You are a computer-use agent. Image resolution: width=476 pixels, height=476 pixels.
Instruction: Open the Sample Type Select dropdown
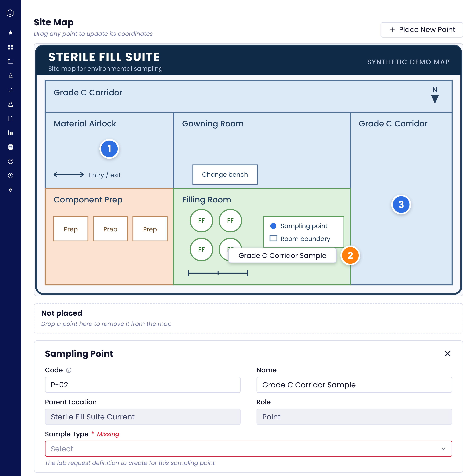[248, 449]
